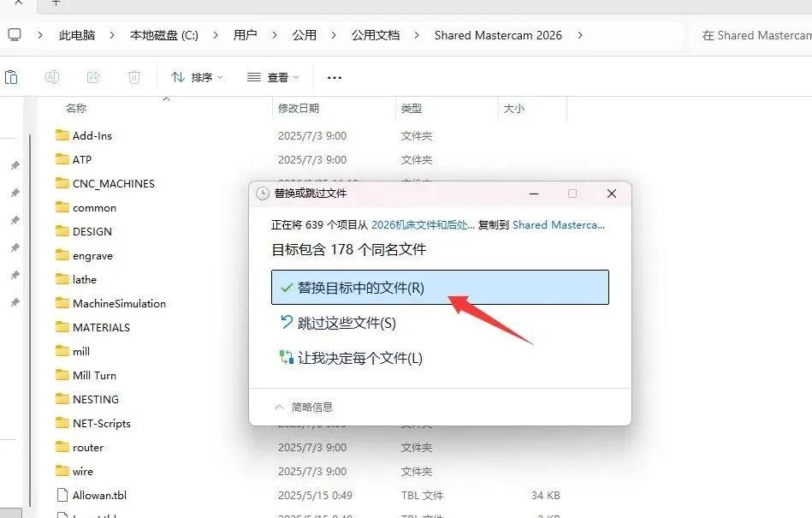Click source link 2026机床文件和后处...
Image resolution: width=812 pixels, height=518 pixels.
pyautogui.click(x=423, y=225)
